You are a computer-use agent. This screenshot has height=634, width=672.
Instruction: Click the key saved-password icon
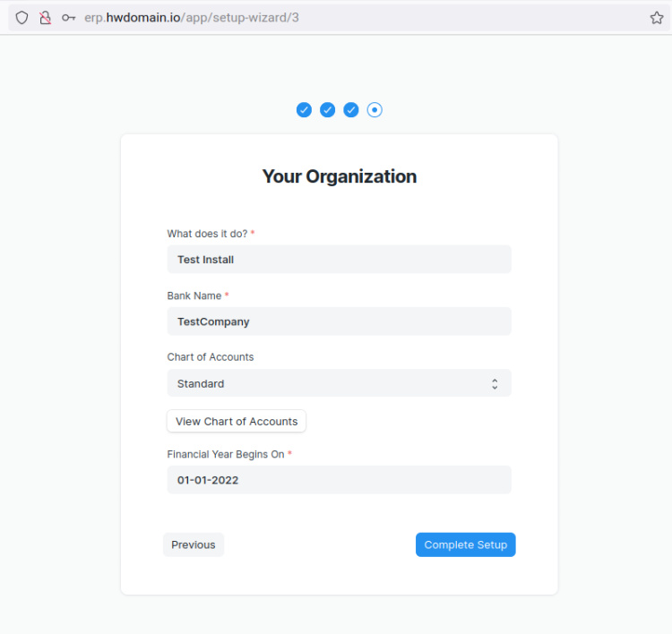pos(68,18)
